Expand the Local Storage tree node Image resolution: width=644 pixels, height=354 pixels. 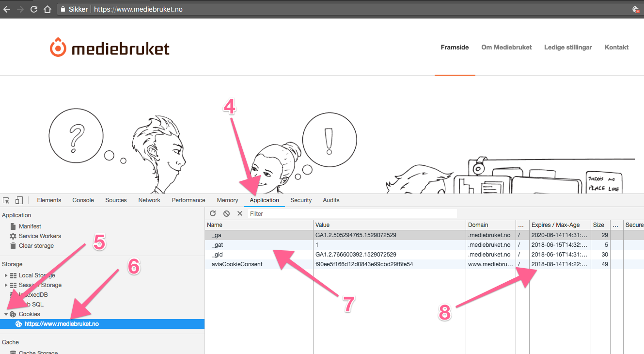(6, 275)
